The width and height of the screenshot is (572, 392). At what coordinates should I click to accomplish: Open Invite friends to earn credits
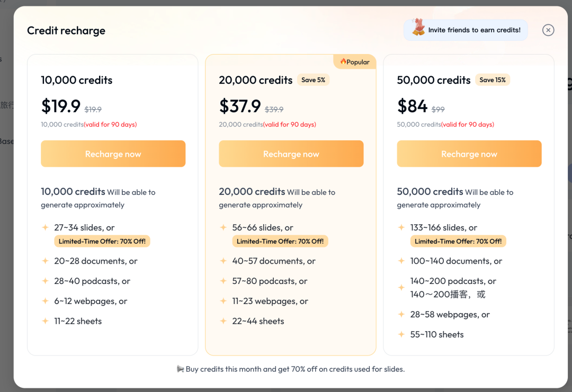click(466, 30)
